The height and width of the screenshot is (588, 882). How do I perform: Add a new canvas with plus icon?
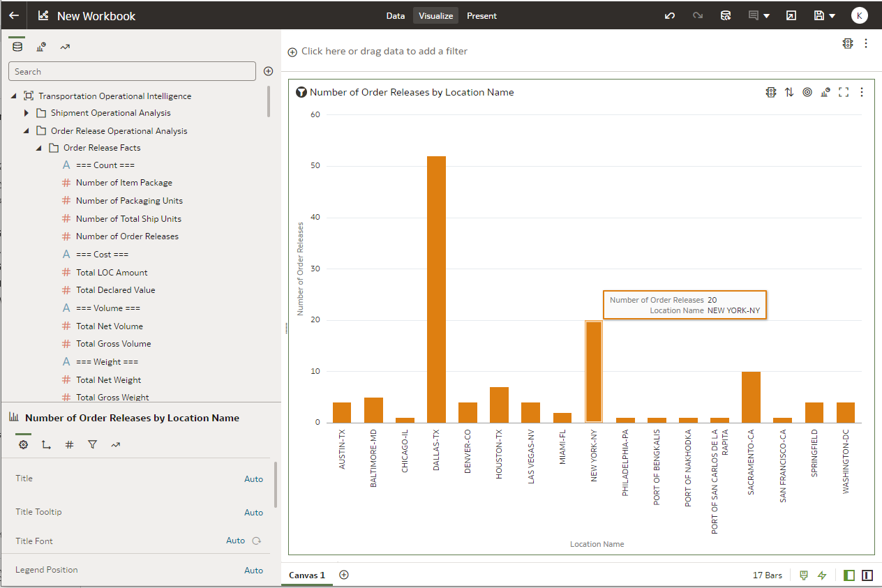(343, 575)
